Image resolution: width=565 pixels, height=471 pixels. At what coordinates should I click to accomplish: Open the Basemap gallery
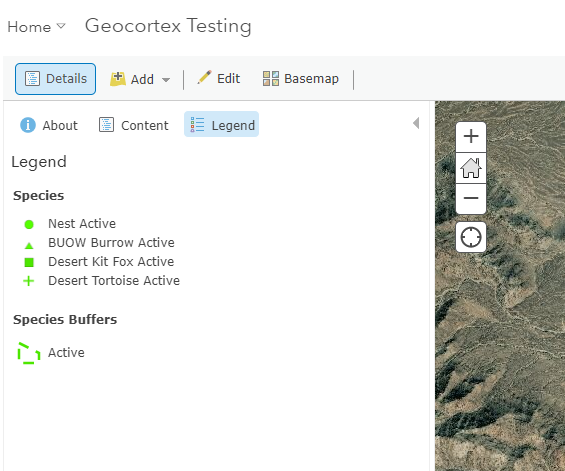coord(301,78)
